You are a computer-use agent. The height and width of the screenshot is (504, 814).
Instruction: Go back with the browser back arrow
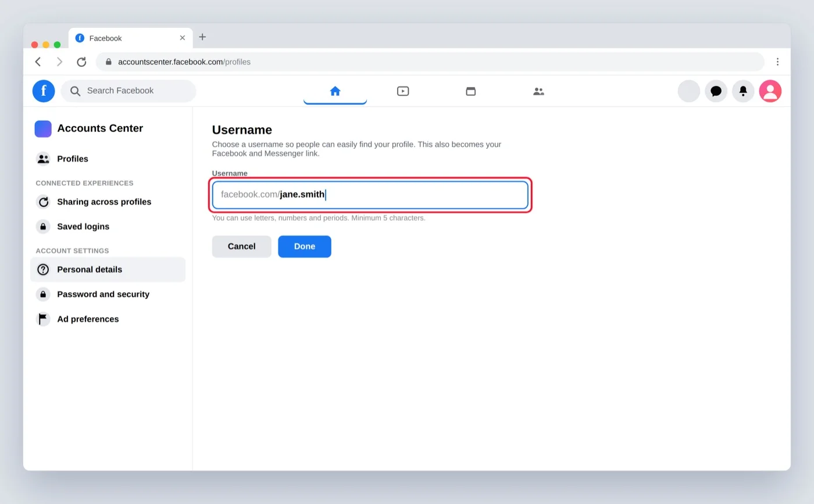coord(38,62)
